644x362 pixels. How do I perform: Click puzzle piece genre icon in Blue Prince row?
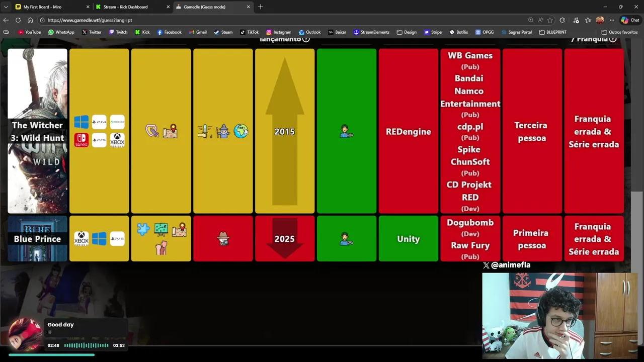[x=143, y=230]
